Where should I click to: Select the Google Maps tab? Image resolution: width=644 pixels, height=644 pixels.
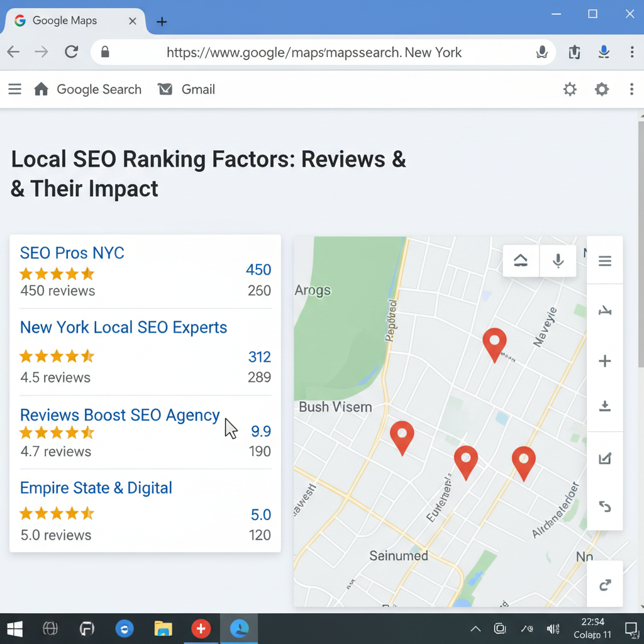[x=74, y=21]
